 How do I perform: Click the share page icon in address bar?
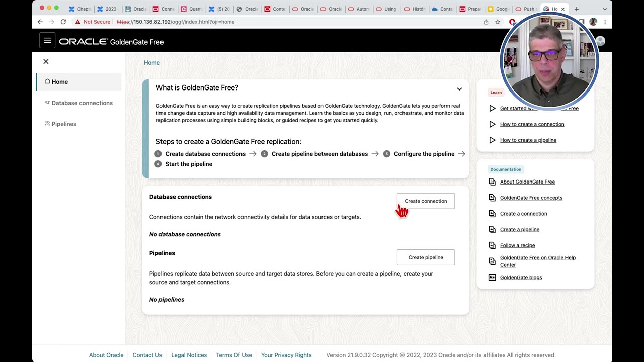pyautogui.click(x=486, y=22)
